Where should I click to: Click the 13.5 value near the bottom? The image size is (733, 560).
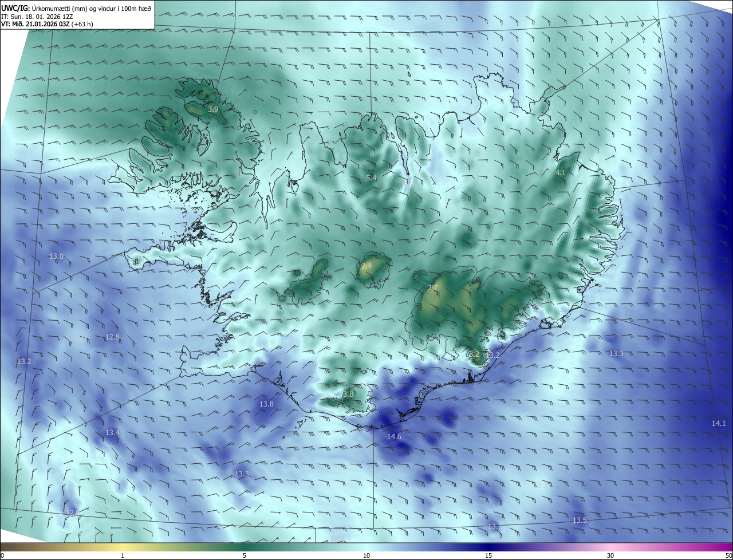coord(580,520)
